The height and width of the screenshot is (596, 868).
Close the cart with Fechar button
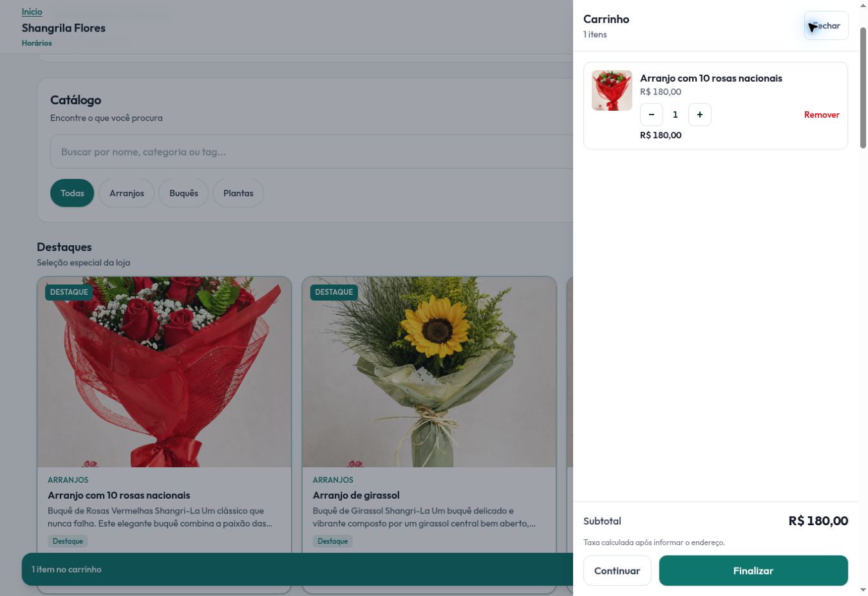tap(826, 26)
